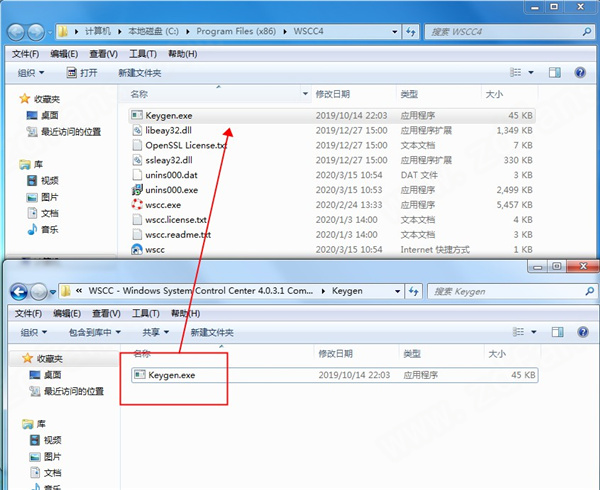Open help in the Keygen window
600x490 pixels.
[583, 332]
